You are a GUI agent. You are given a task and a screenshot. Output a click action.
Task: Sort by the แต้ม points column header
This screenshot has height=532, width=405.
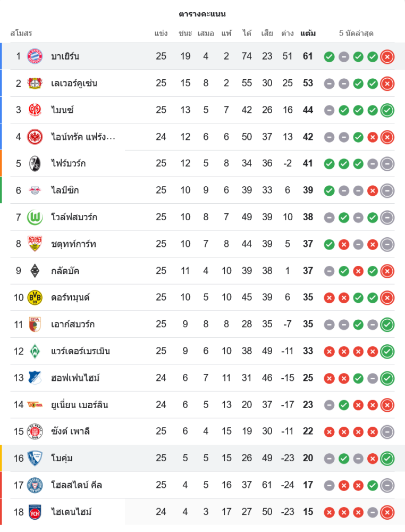coord(308,34)
